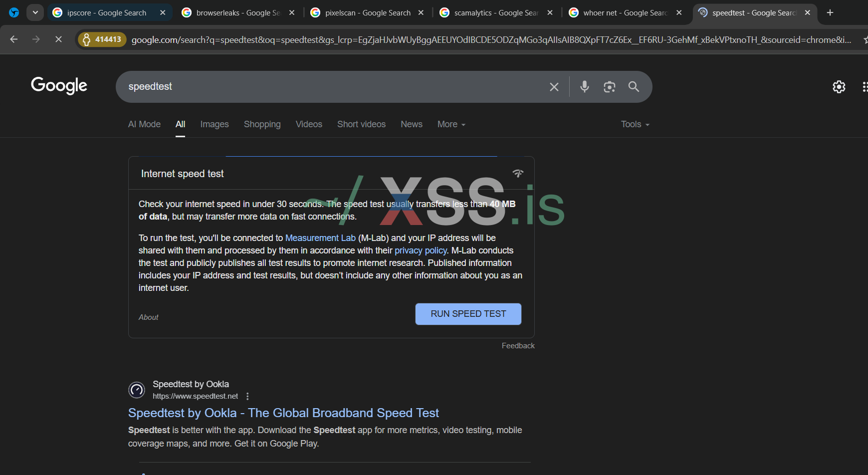Close the browserleaks tab
Screen dimensions: 868x475
[292, 12]
